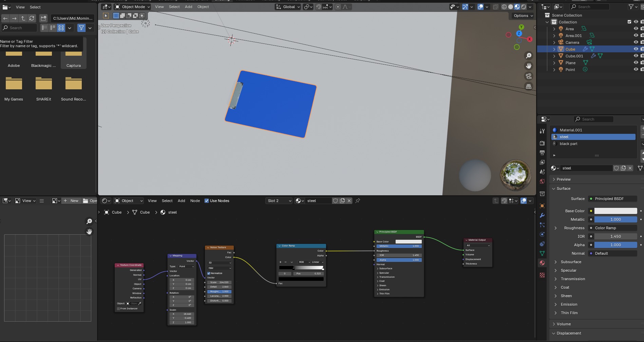Open the Global transform orientation dropdown

click(x=288, y=7)
